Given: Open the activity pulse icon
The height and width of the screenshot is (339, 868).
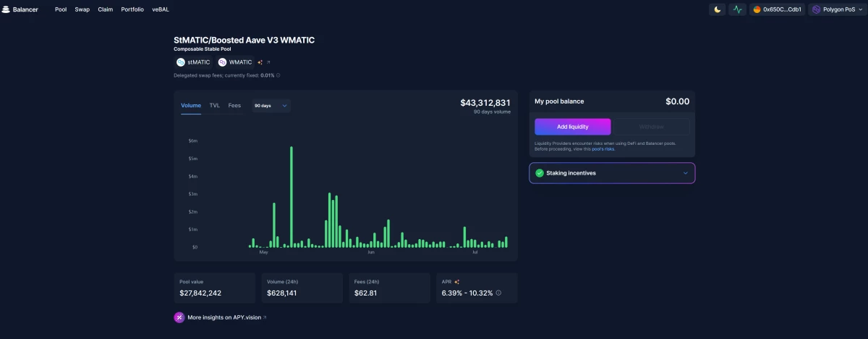Looking at the screenshot, I should pos(737,9).
